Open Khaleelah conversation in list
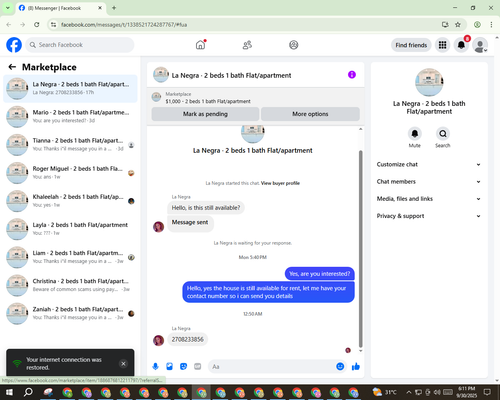The width and height of the screenshot is (500, 400). point(70,201)
